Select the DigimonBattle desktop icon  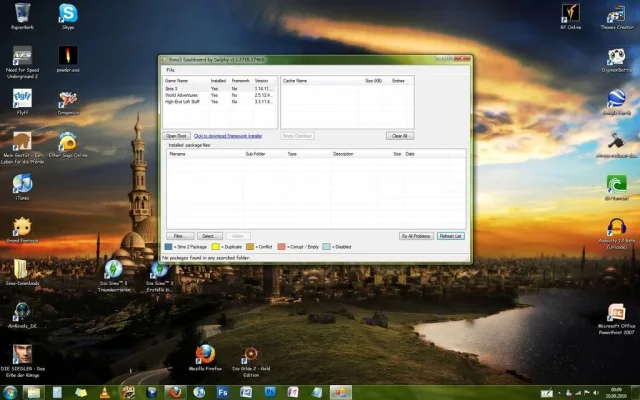pos(616,60)
